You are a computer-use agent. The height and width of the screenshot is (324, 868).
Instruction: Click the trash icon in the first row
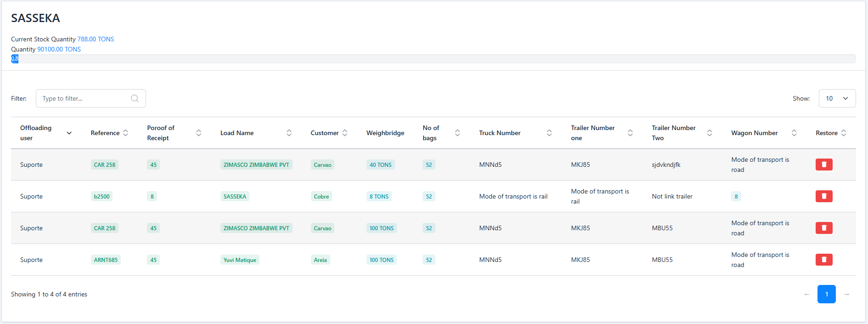coord(823,165)
